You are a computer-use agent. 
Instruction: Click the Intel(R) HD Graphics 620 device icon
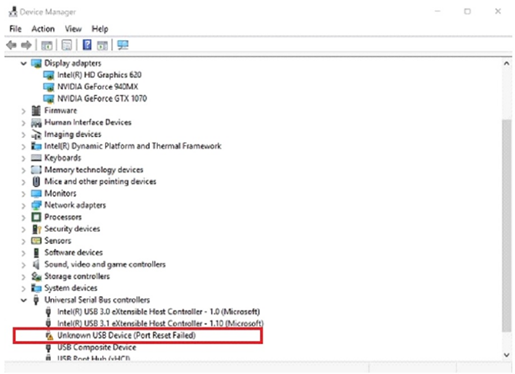(x=49, y=75)
